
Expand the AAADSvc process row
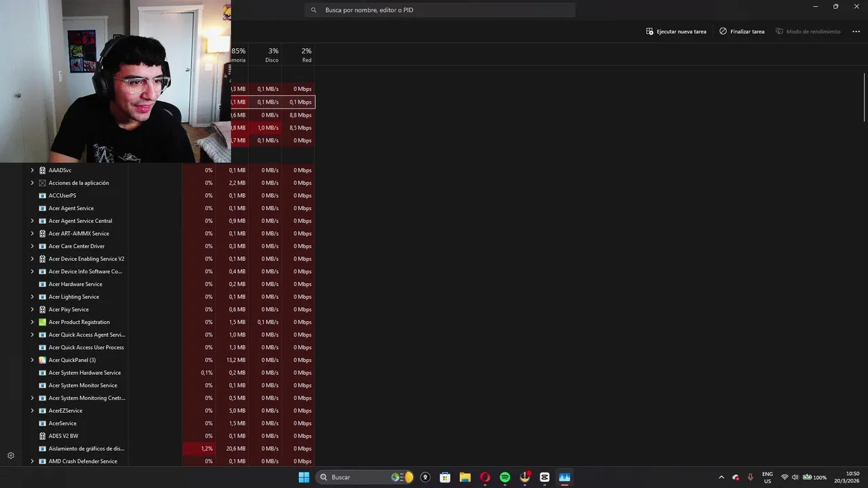[x=32, y=170]
